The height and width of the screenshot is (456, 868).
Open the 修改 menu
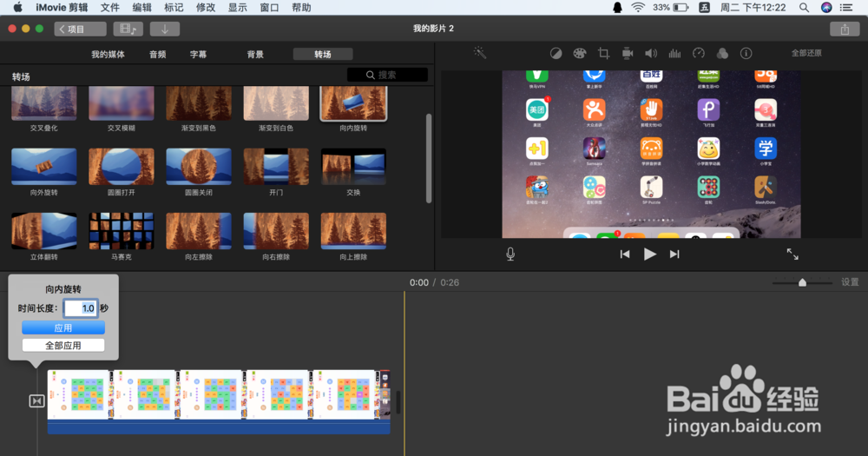pyautogui.click(x=206, y=7)
